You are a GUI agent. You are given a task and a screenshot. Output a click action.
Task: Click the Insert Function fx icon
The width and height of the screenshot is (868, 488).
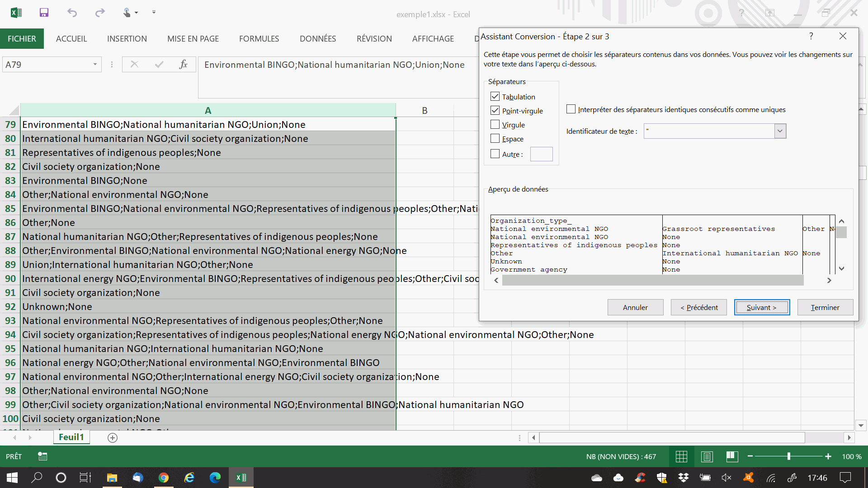coord(183,65)
